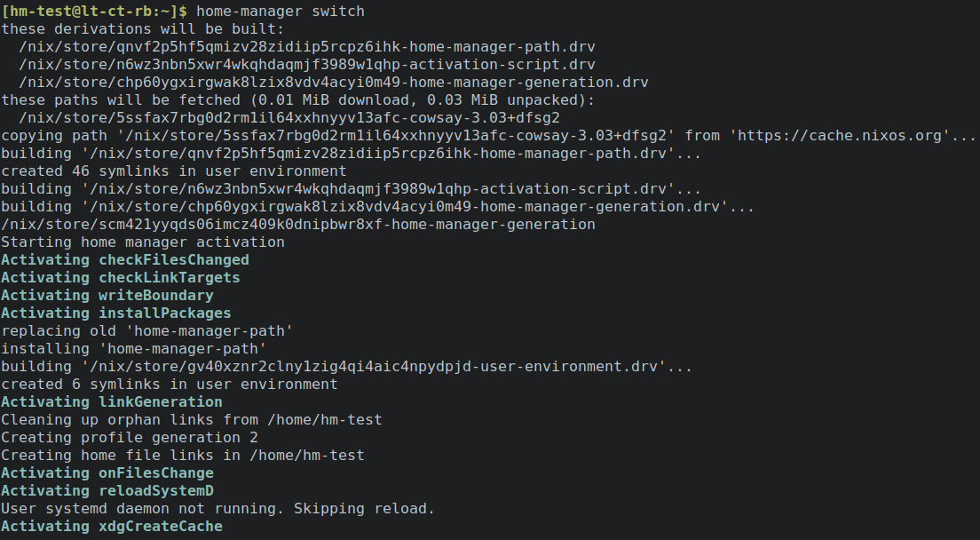Click the "Activating onFilesChange" line
980x540 pixels.
107,473
